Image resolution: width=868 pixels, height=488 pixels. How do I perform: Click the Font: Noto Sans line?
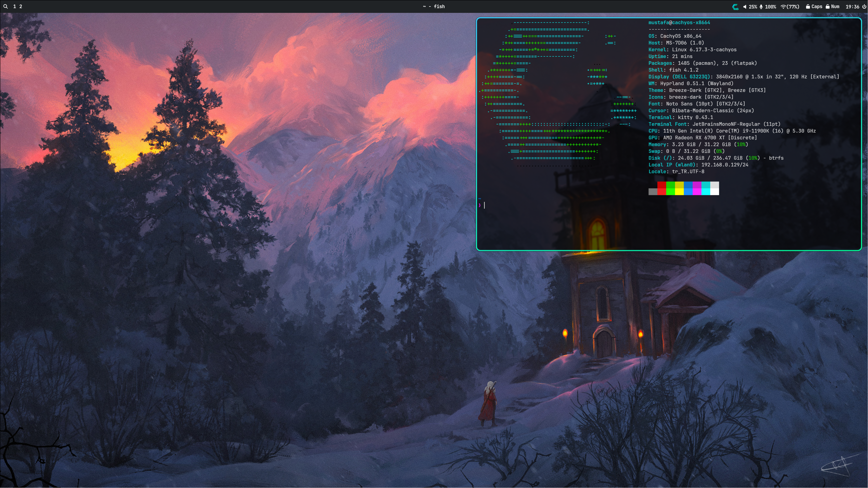pos(697,104)
